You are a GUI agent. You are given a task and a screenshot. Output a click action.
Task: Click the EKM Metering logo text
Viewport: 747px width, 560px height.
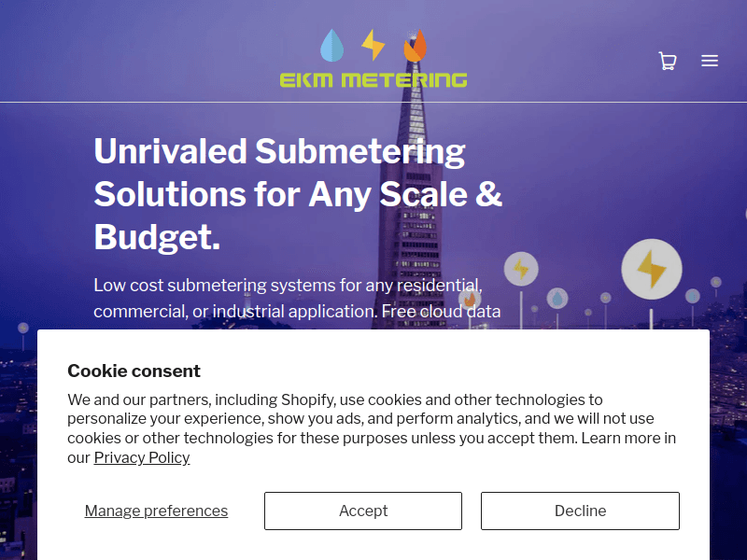click(x=373, y=79)
